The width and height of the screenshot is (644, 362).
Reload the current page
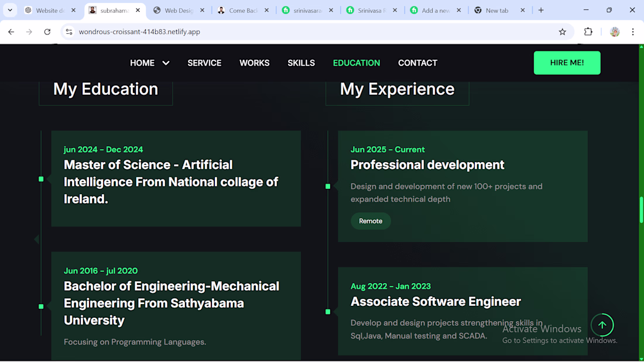click(x=47, y=32)
